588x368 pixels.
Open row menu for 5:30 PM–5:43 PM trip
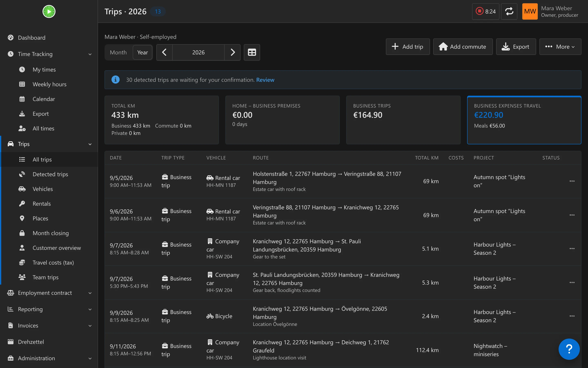[572, 283]
